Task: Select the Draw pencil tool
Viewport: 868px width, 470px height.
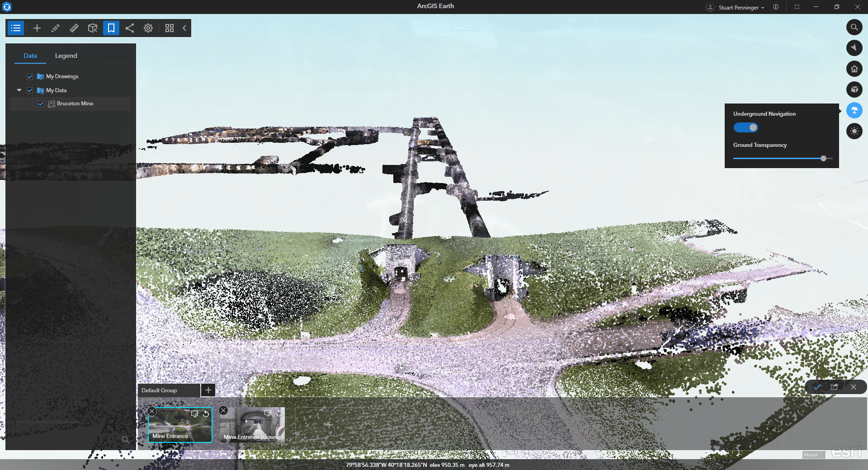Action: [56, 28]
